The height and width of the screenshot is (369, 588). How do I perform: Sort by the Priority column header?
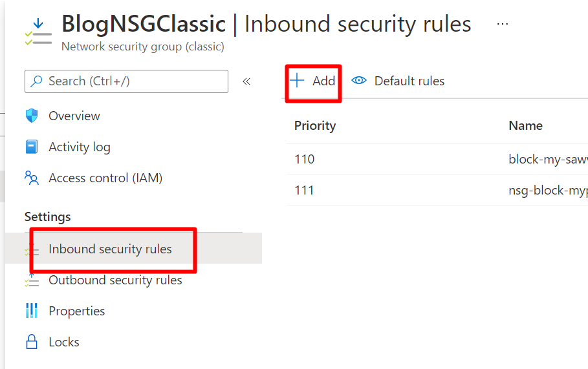point(315,125)
